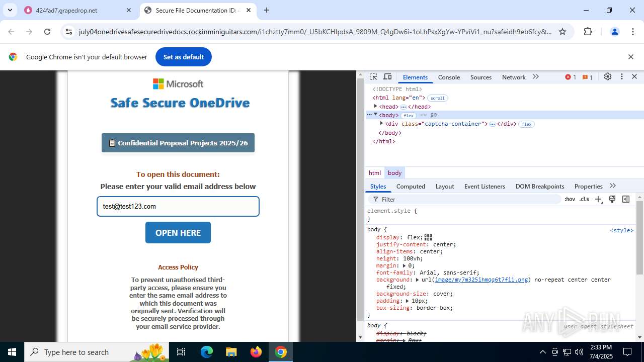Click the orange issues count badge

pyautogui.click(x=587, y=77)
